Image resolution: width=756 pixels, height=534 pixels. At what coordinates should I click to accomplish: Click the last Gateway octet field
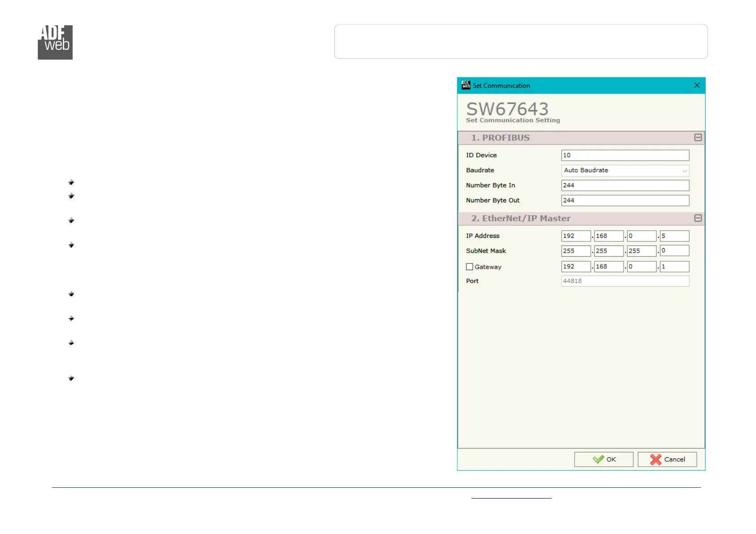coord(674,267)
